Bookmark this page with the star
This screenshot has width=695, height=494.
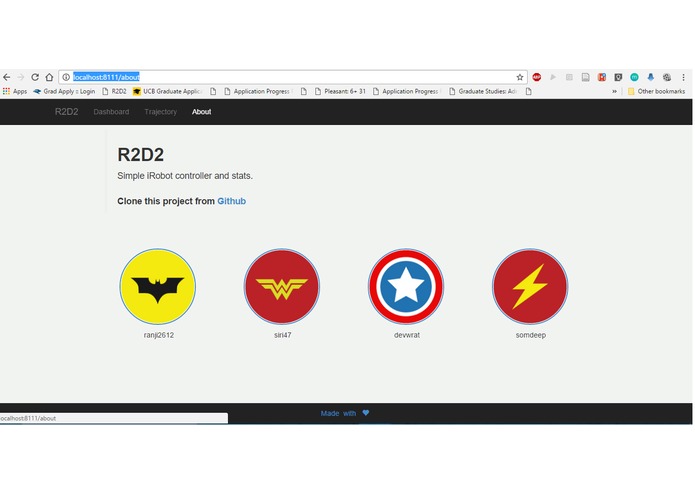(x=520, y=77)
